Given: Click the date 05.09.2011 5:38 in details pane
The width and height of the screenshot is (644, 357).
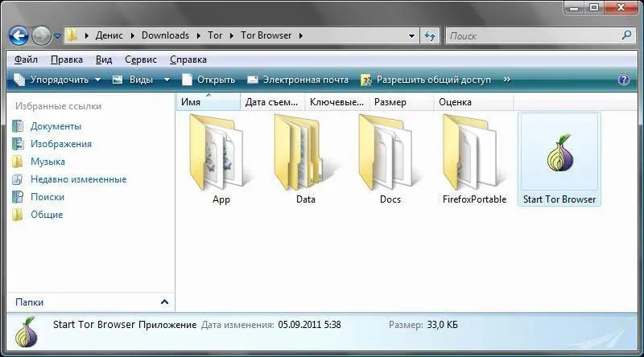Looking at the screenshot, I should (x=309, y=325).
